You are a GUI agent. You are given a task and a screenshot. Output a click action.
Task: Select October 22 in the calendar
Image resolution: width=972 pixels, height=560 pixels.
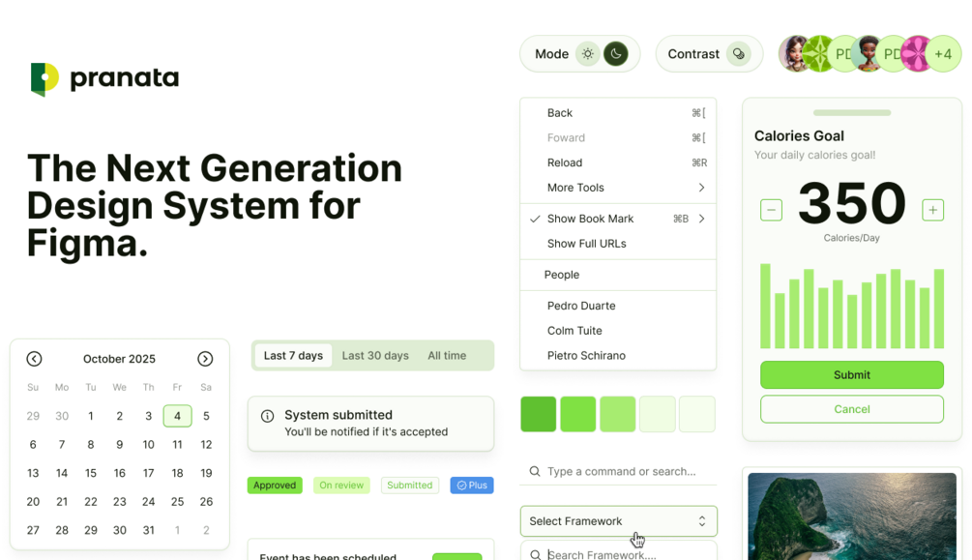click(91, 501)
